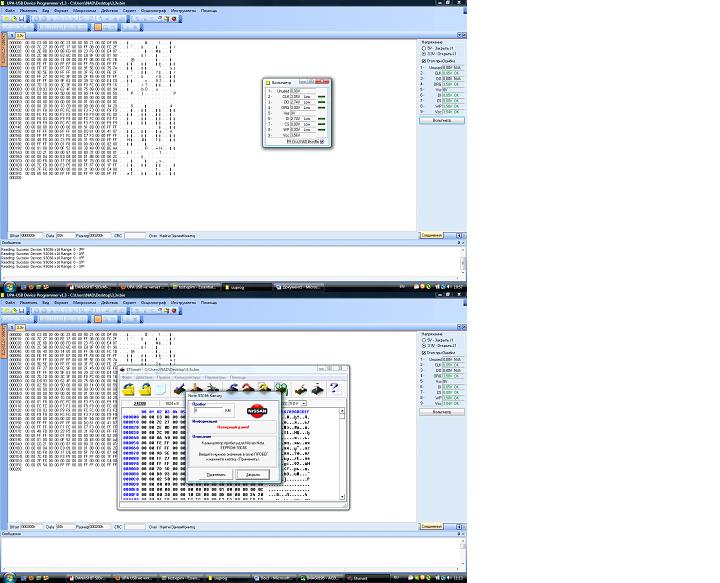Click Применить button in Nissan dialog
The height and width of the screenshot is (583, 720).
coord(216,475)
